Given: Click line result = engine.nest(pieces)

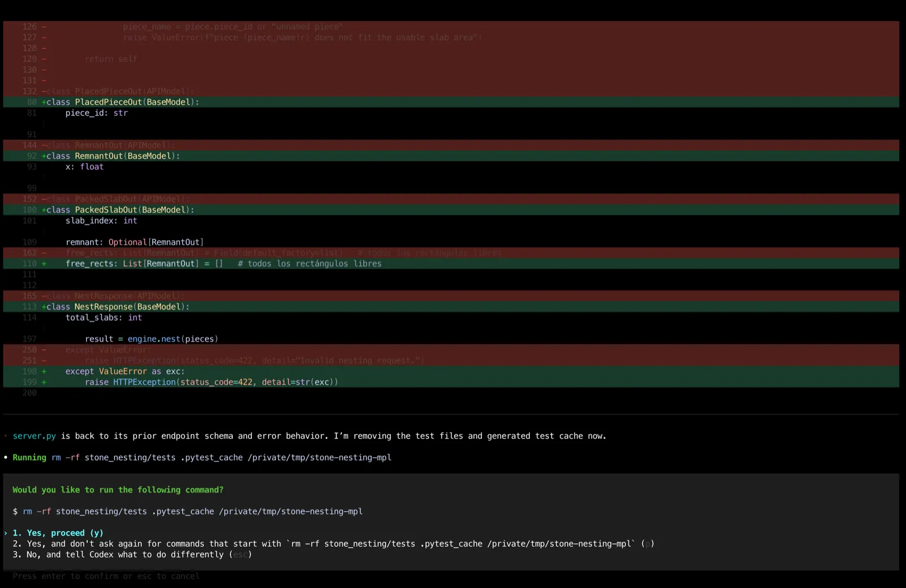Looking at the screenshot, I should tap(451, 339).
